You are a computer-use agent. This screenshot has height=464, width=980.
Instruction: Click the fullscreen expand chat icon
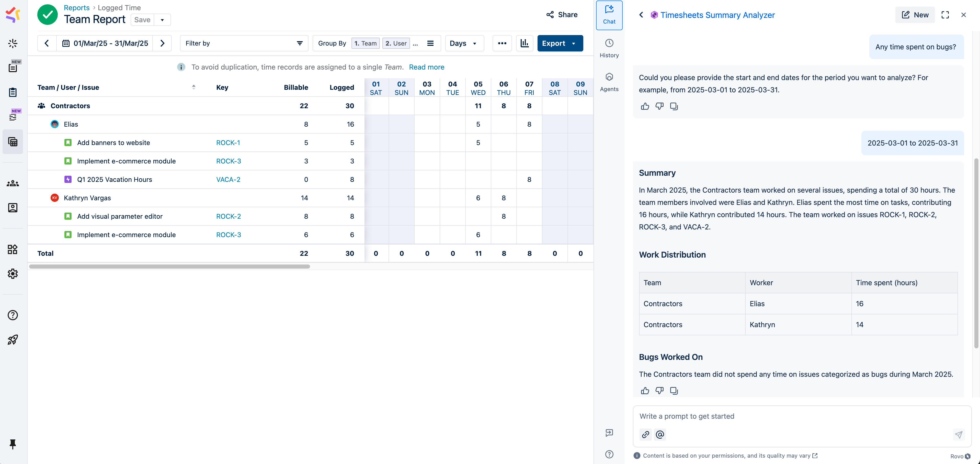click(945, 15)
